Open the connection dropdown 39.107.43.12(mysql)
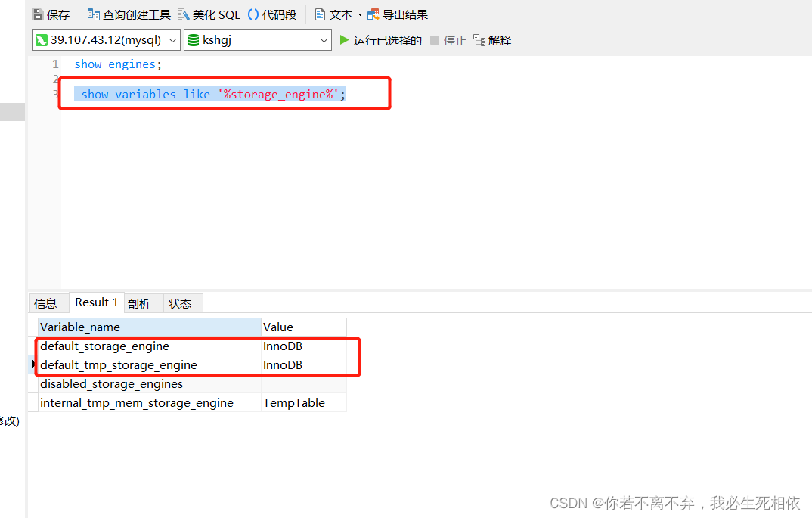This screenshot has height=518, width=812. (x=106, y=40)
